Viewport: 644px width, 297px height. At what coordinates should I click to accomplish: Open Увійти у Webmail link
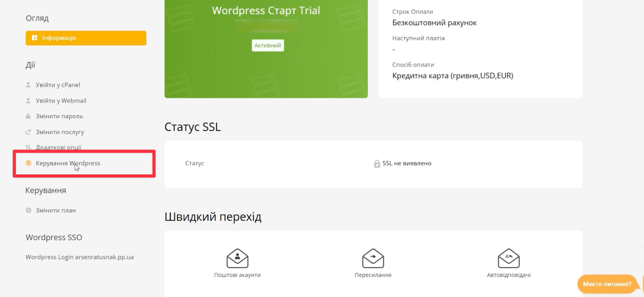click(x=61, y=101)
